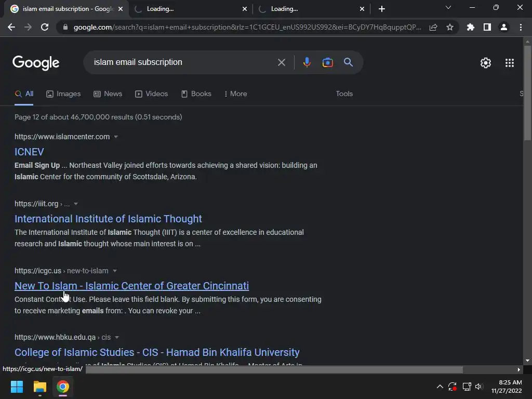
Task: Open the tab search chevron
Action: coord(448,7)
